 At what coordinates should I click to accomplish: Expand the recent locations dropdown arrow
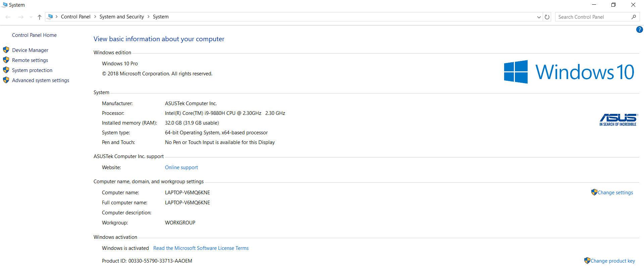[31, 17]
